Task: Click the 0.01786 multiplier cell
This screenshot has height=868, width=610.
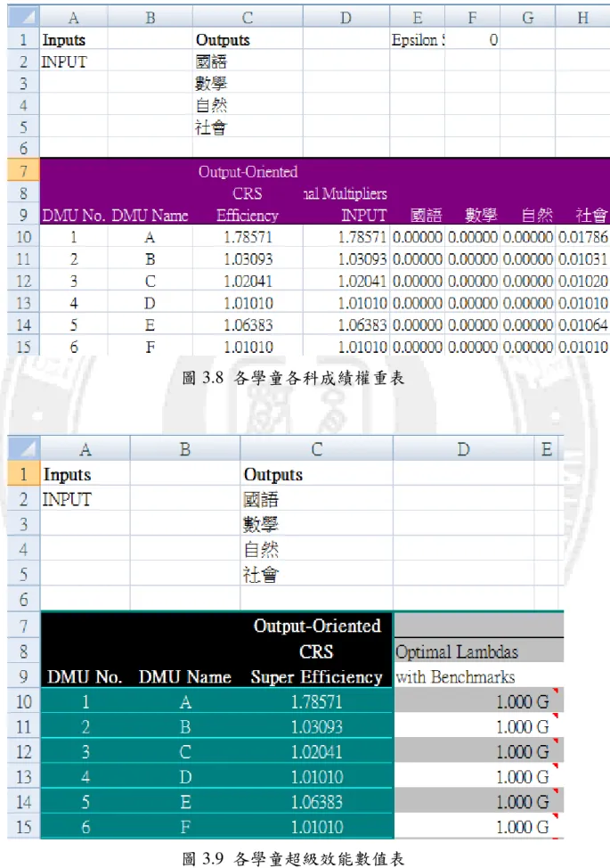Action: tap(583, 237)
